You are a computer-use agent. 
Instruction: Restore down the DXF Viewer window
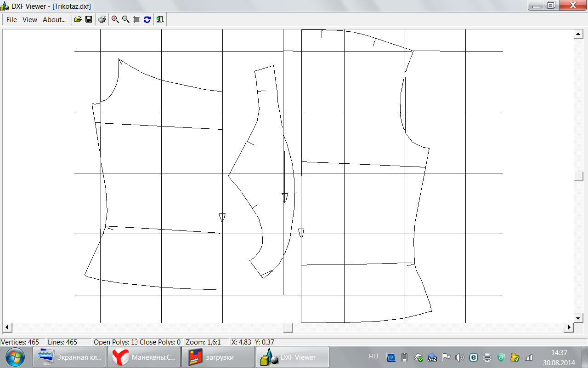tap(551, 6)
